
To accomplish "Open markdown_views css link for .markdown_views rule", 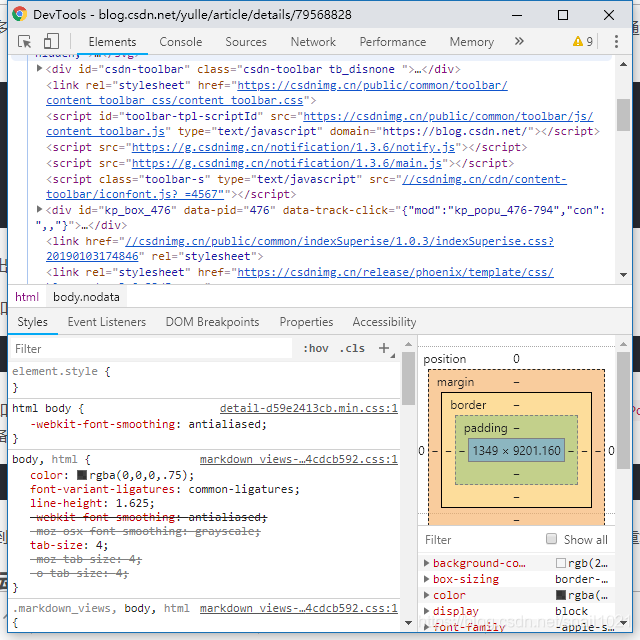I will pyautogui.click(x=299, y=608).
